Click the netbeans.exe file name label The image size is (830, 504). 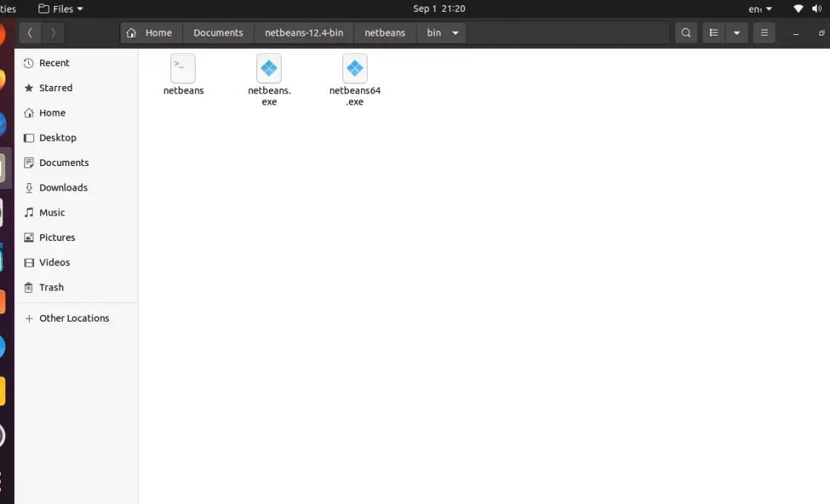[269, 96]
